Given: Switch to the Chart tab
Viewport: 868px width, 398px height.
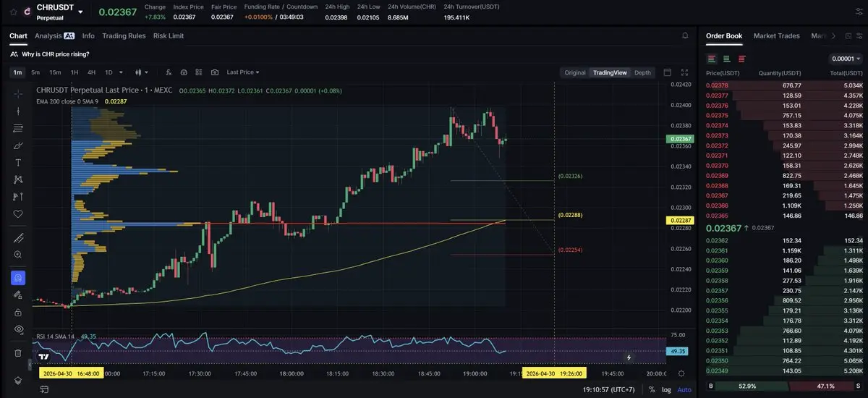Looking at the screenshot, I should point(18,35).
